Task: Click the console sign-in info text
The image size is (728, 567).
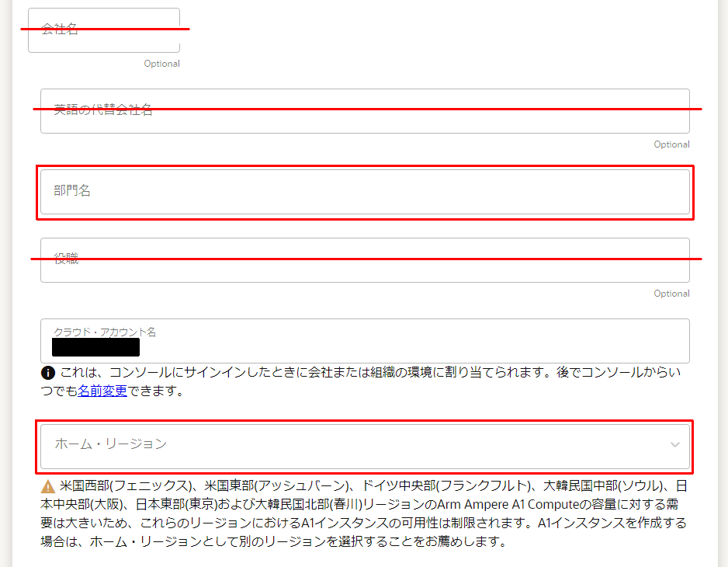Action: (x=362, y=381)
